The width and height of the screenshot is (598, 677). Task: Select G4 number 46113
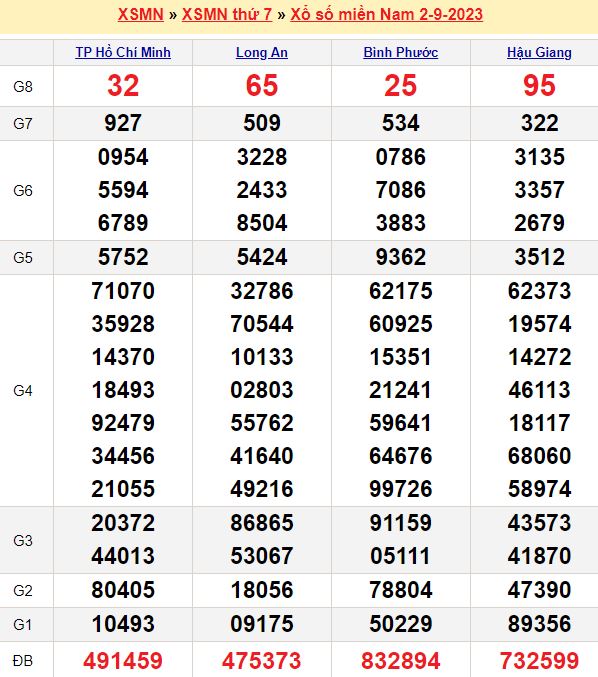pyautogui.click(x=539, y=390)
